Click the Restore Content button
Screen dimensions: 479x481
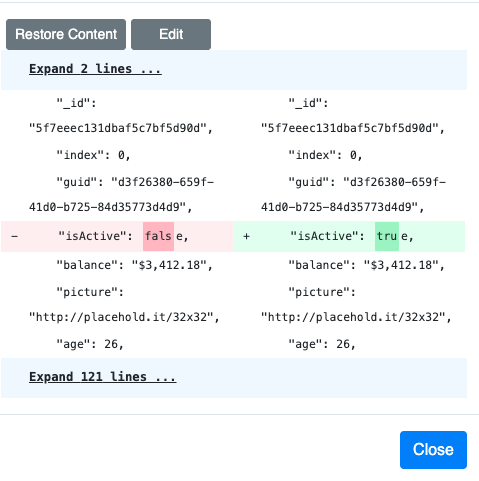(66, 34)
